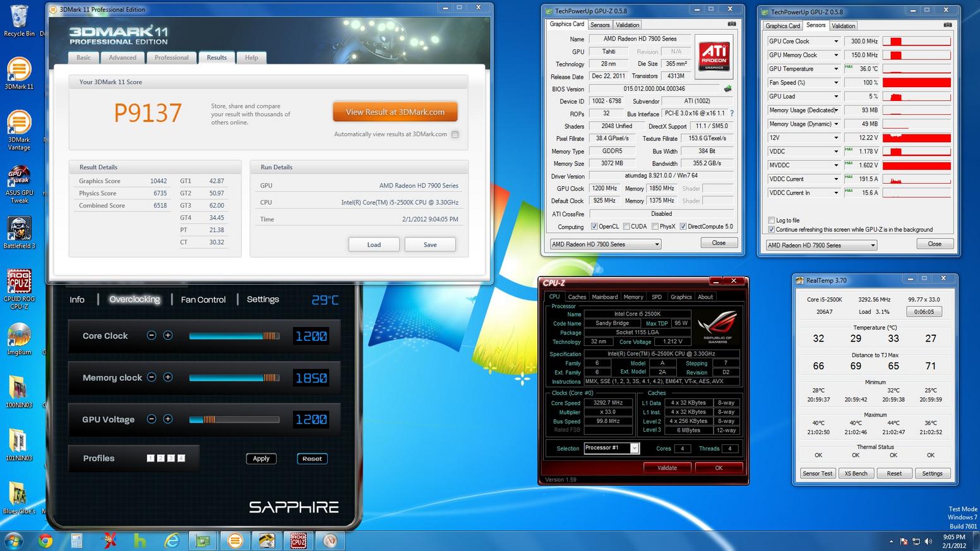Image resolution: width=980 pixels, height=551 pixels.
Task: Open Validation tab in GPU-Z Graphics Card window
Action: [x=627, y=25]
